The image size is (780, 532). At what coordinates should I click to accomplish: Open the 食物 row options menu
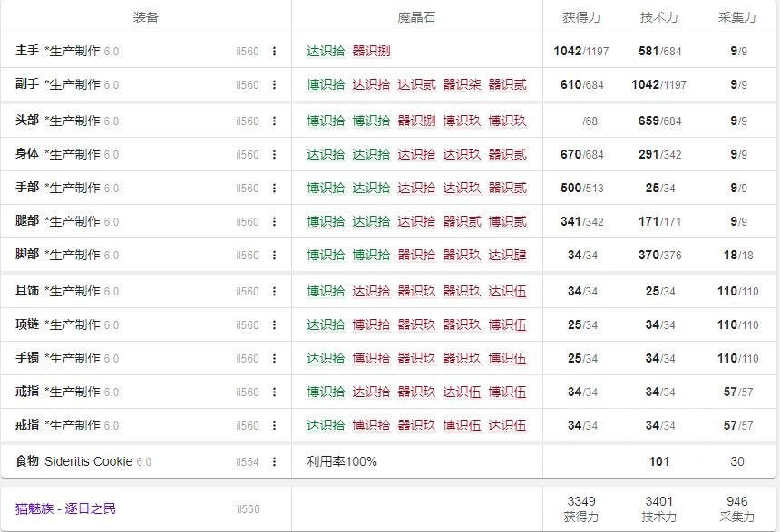pyautogui.click(x=275, y=461)
